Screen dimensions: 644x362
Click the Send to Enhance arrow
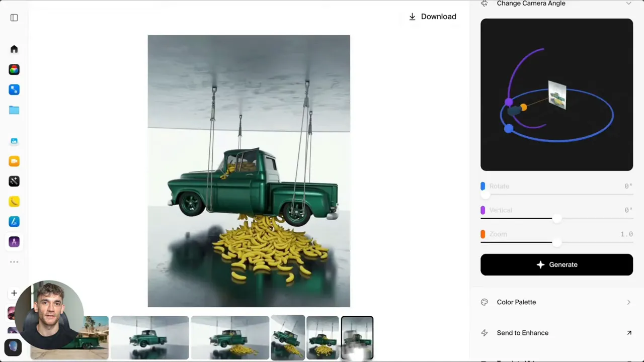click(x=629, y=333)
